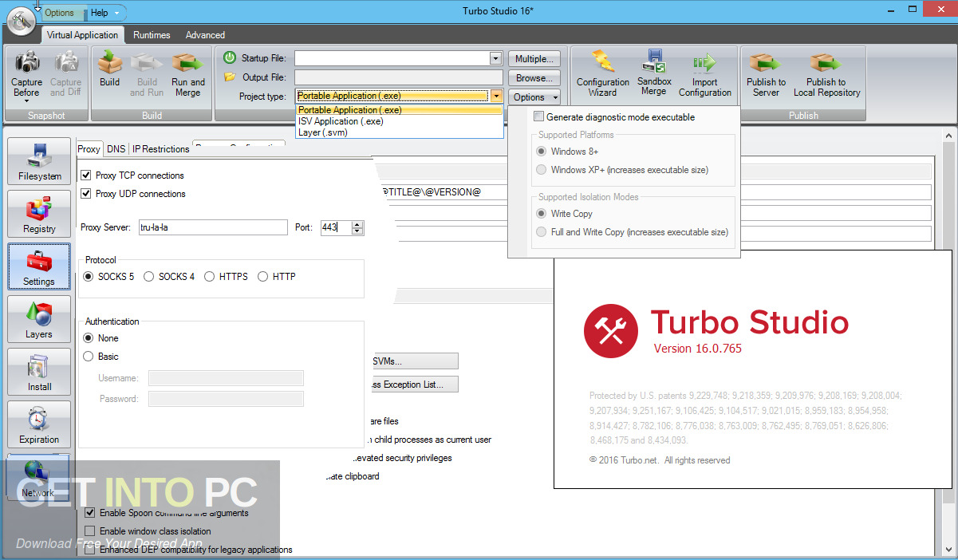This screenshot has width=958, height=560.
Task: Select Write Copy isolation mode
Action: tap(542, 214)
